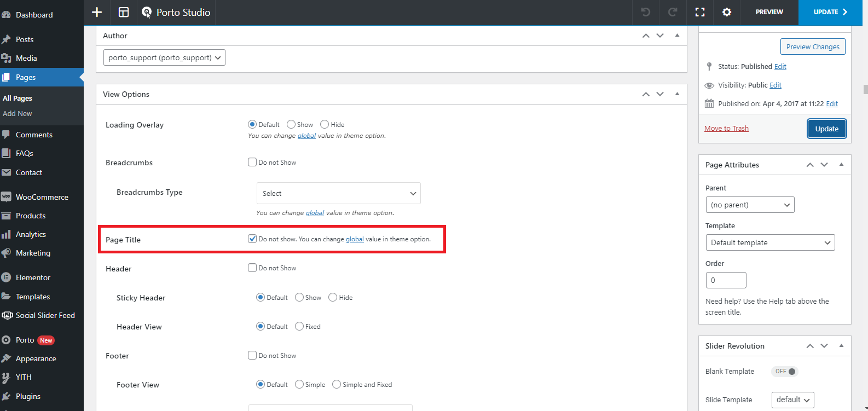Uncheck Page Title Do not show checkbox
Image resolution: width=868 pixels, height=411 pixels.
(x=252, y=239)
